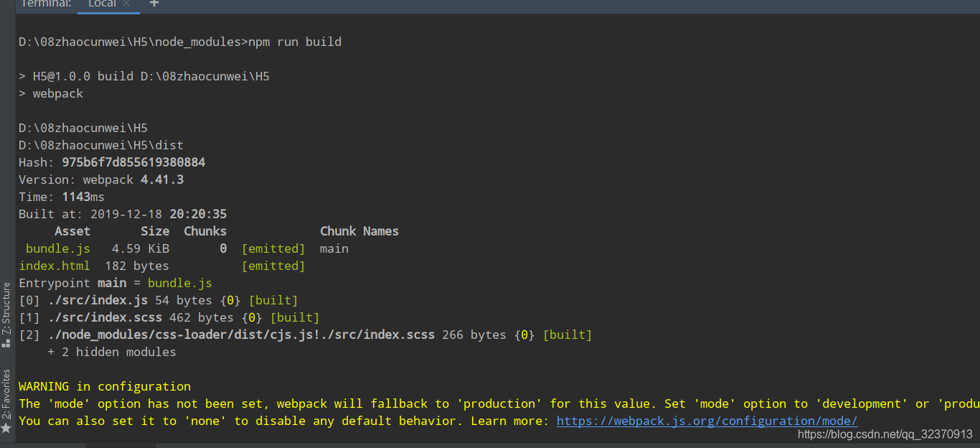Click the path line 'D:\08zhaocunwei\H5\dist'
This screenshot has height=448, width=980.
[101, 146]
